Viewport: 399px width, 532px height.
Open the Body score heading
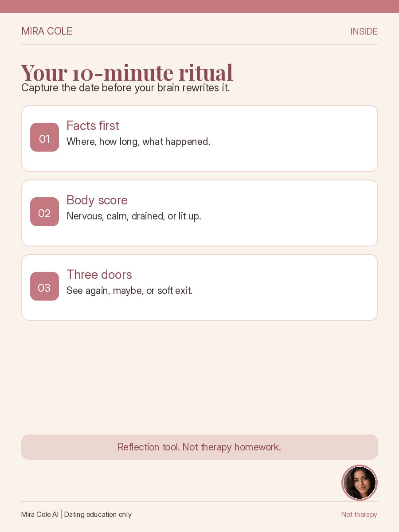(x=97, y=200)
